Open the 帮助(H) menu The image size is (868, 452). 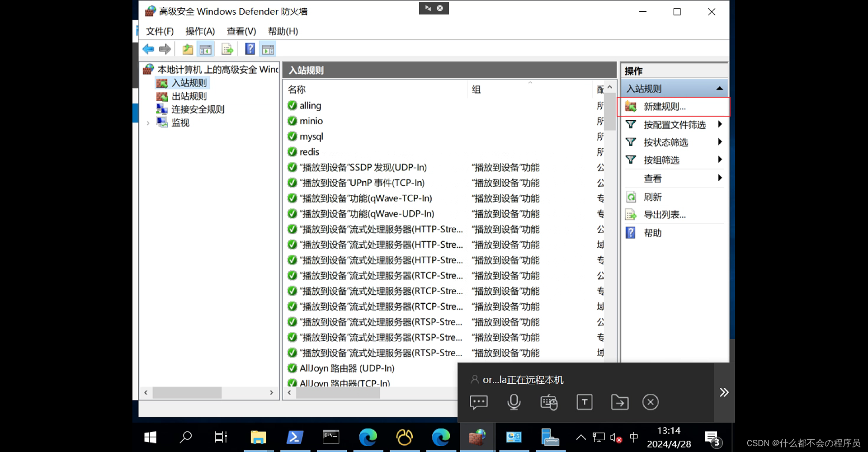pos(283,31)
